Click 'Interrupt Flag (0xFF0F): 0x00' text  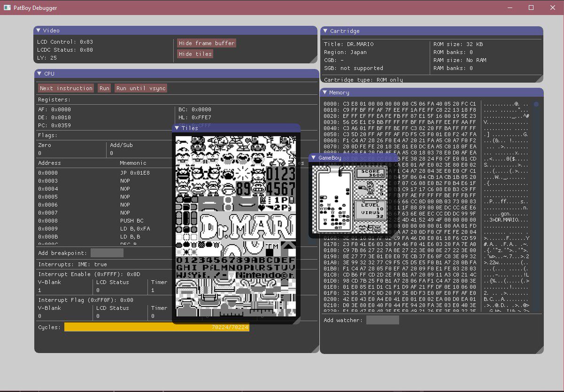(86, 300)
